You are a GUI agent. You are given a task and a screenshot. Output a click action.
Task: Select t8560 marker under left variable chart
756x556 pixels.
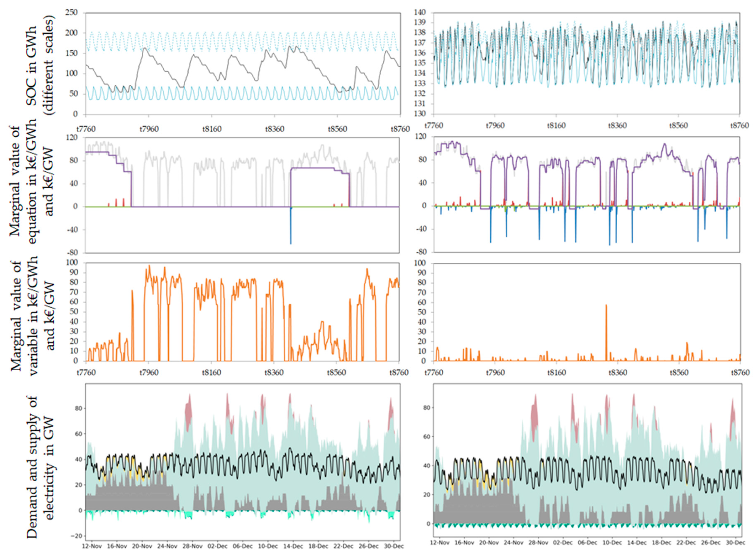(336, 373)
